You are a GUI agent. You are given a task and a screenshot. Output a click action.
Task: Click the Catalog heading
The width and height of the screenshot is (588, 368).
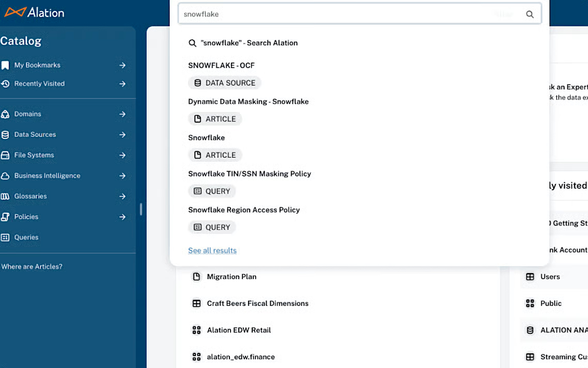tap(21, 41)
